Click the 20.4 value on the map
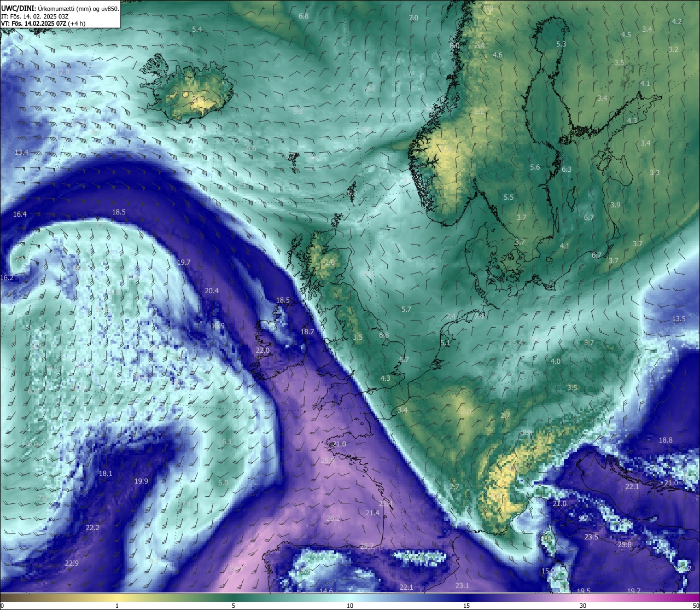Screen dimensions: 700x610 212,291
